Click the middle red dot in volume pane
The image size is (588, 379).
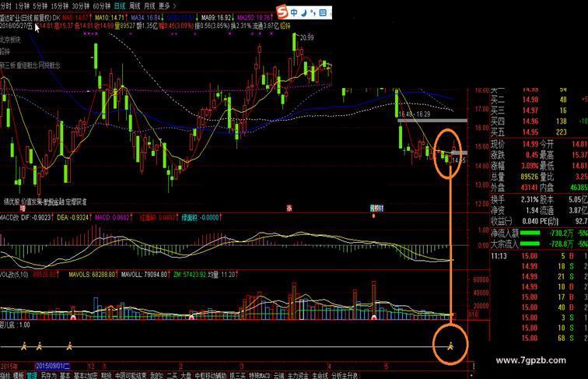[x=191, y=318]
